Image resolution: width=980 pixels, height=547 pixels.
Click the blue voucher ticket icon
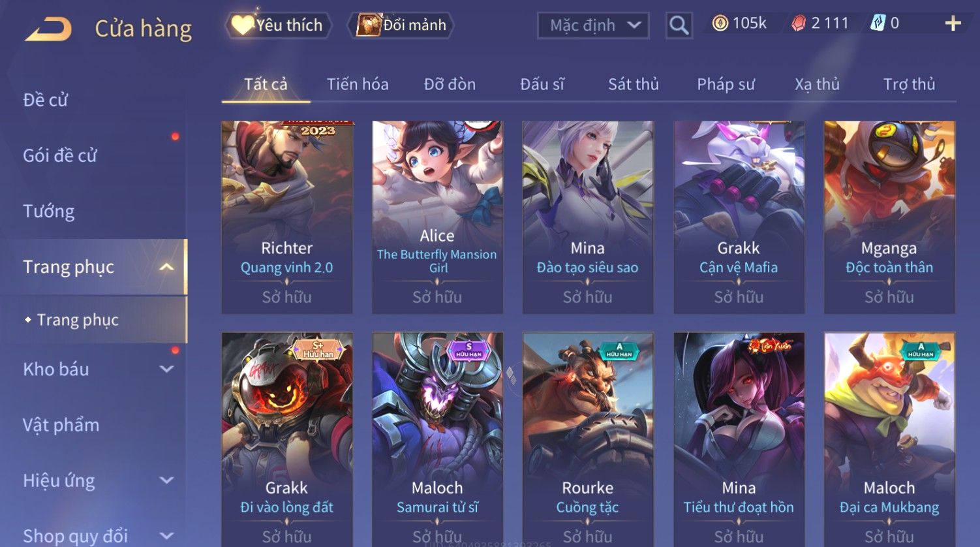(878, 23)
